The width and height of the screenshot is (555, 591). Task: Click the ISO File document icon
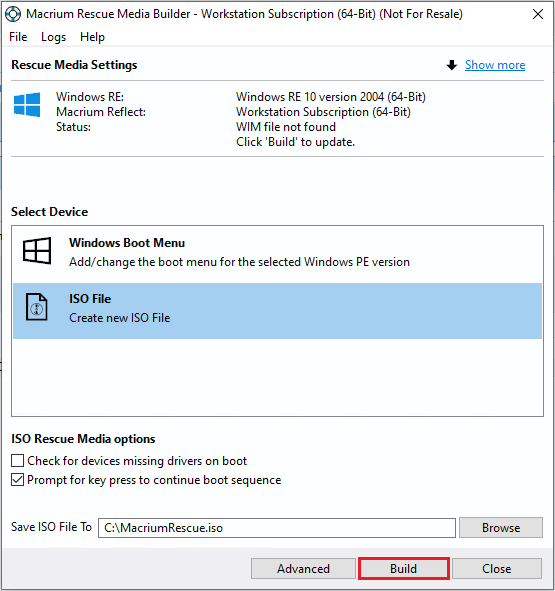point(37,307)
